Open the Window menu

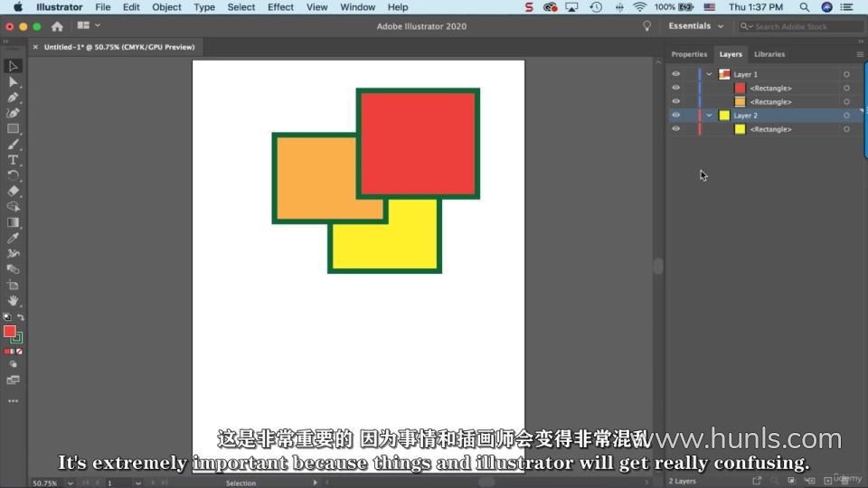[x=358, y=7]
